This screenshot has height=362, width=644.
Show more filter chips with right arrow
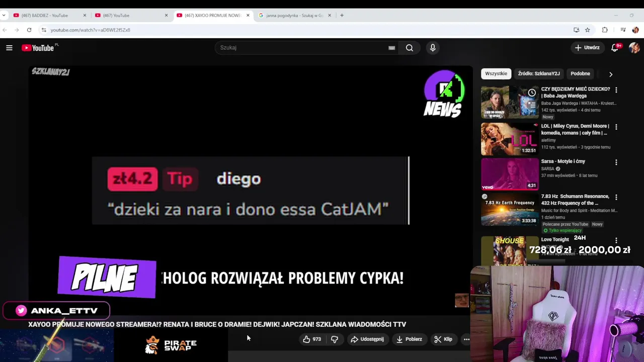[x=611, y=74]
